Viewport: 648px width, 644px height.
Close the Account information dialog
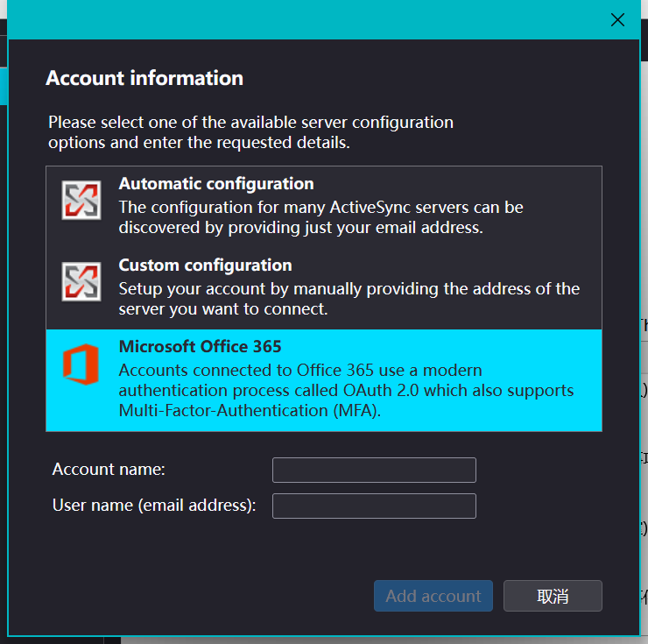617,19
